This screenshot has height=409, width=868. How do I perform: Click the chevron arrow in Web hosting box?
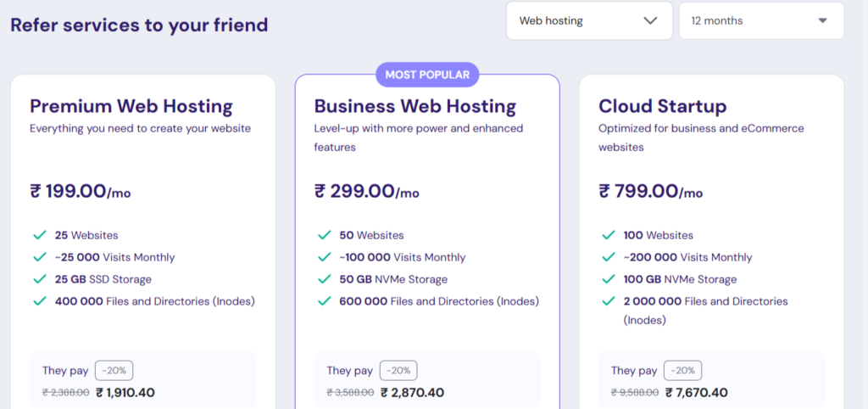(x=651, y=20)
